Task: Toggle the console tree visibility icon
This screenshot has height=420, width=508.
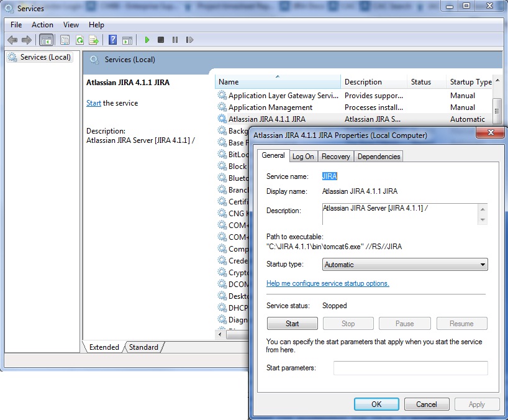Action: pyautogui.click(x=47, y=40)
